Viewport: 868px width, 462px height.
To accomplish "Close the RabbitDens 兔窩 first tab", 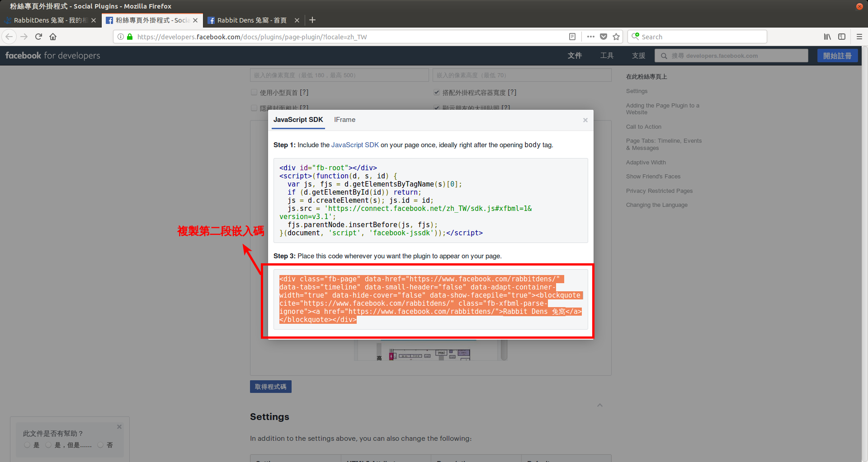I will [x=94, y=20].
